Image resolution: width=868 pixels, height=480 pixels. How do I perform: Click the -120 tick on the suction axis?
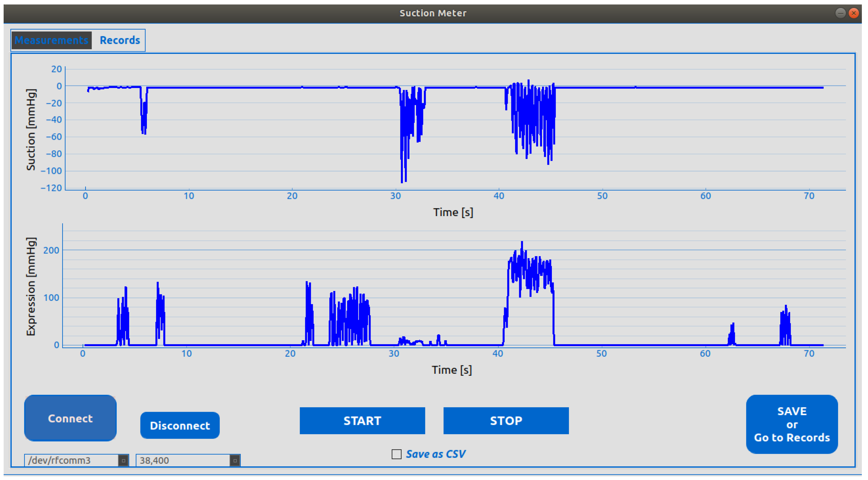(51, 188)
